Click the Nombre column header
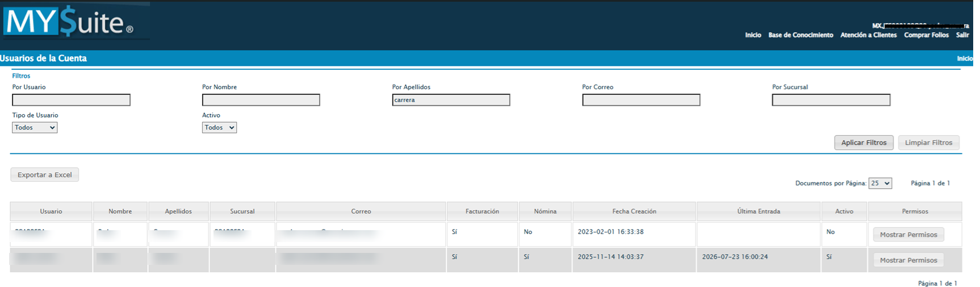This screenshot has width=980, height=287. (120, 211)
